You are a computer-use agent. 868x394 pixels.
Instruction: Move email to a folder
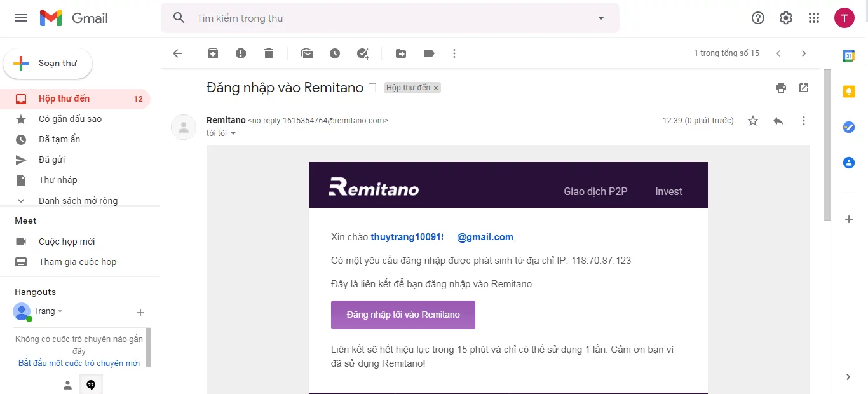(401, 53)
